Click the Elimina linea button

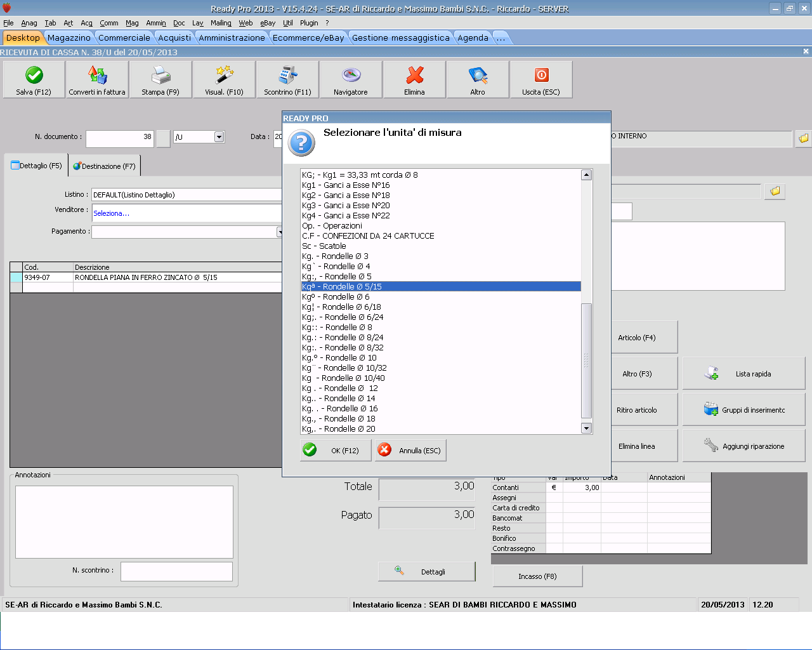pyautogui.click(x=637, y=446)
